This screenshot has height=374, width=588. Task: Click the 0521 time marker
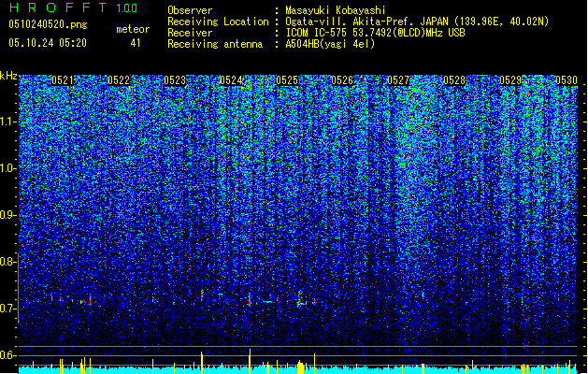[x=63, y=80]
